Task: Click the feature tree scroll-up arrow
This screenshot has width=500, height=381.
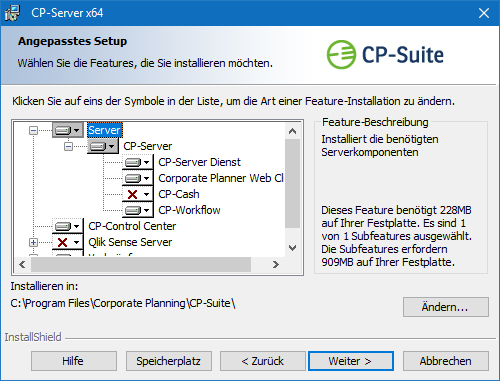Action: 293,131
